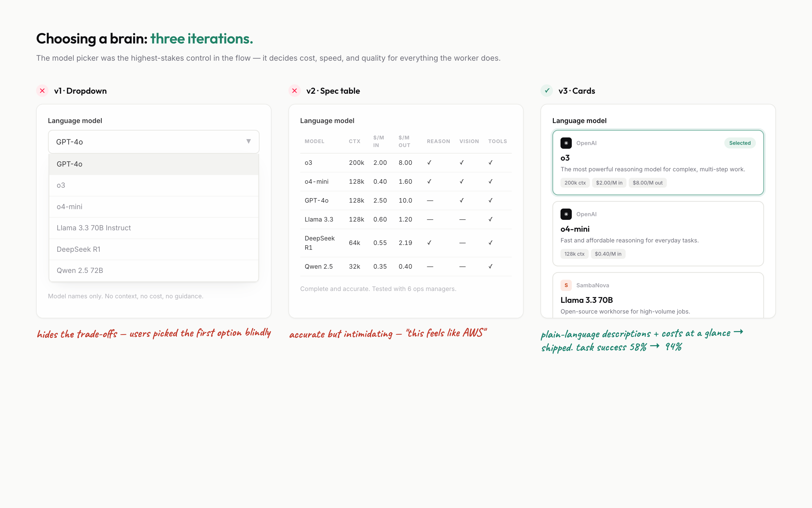Click the TOOLS column header

point(497,141)
